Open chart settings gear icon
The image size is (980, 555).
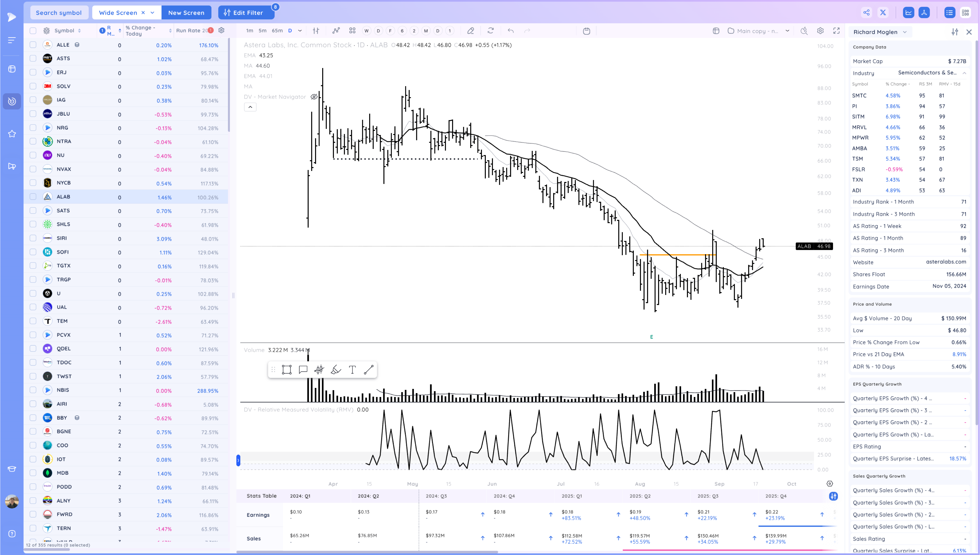pos(820,31)
